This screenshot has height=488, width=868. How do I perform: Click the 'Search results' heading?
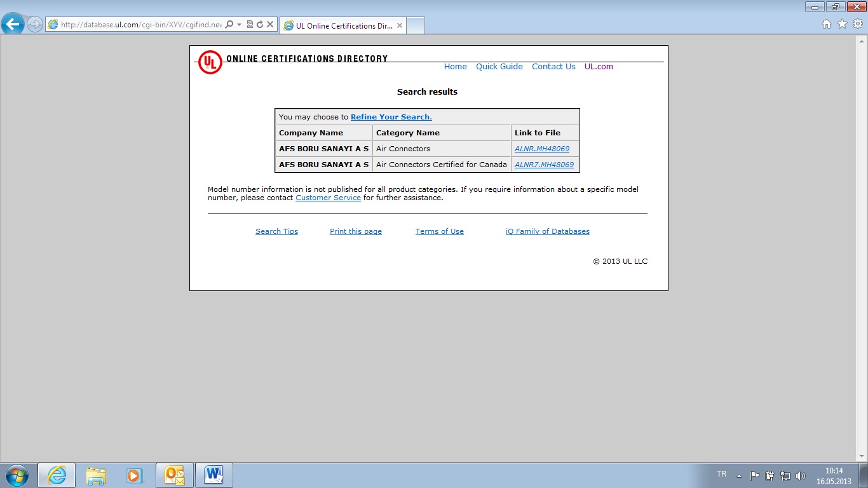[427, 91]
